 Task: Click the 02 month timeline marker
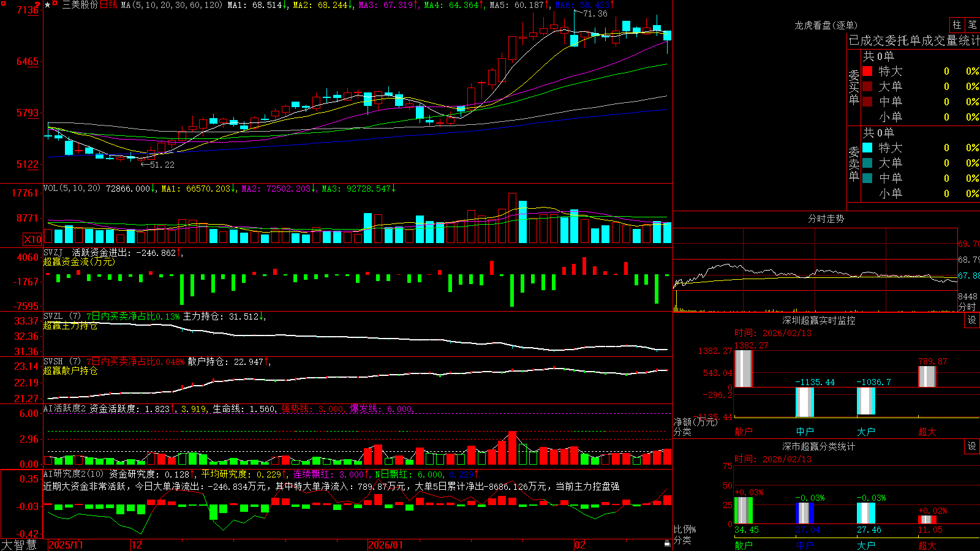click(x=580, y=545)
